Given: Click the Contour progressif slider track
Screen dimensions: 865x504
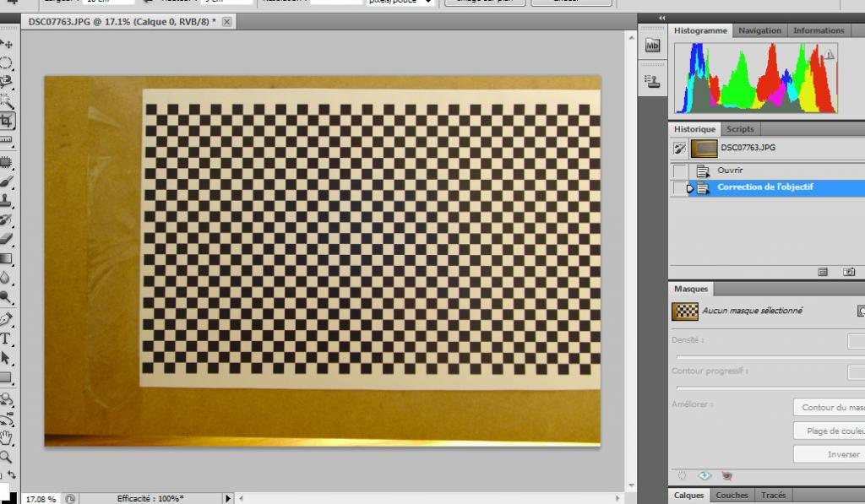Looking at the screenshot, I should (x=770, y=387).
